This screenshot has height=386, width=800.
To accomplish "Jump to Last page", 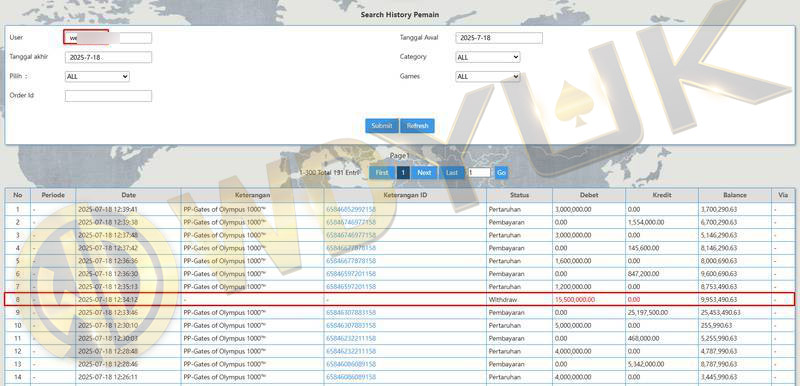I will [452, 173].
